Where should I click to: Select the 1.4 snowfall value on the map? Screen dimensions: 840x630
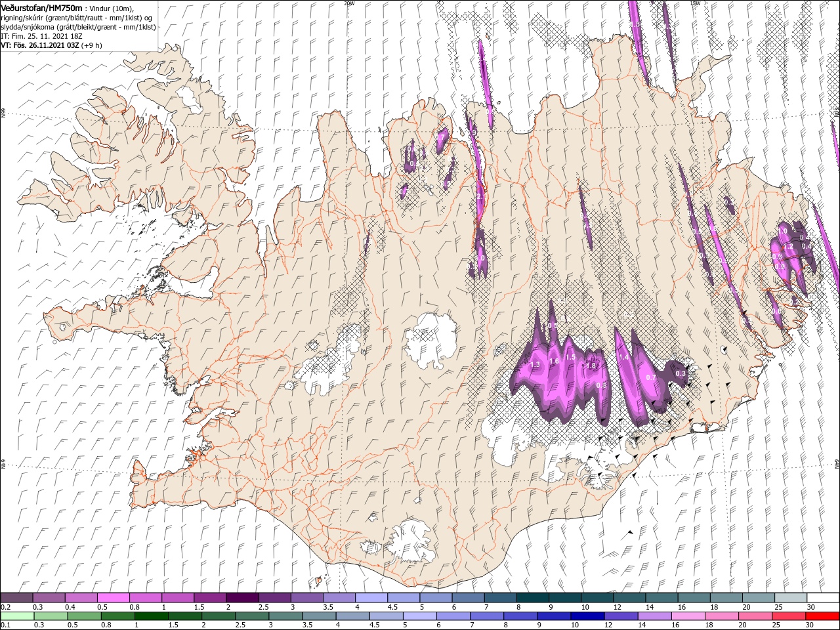tap(623, 358)
